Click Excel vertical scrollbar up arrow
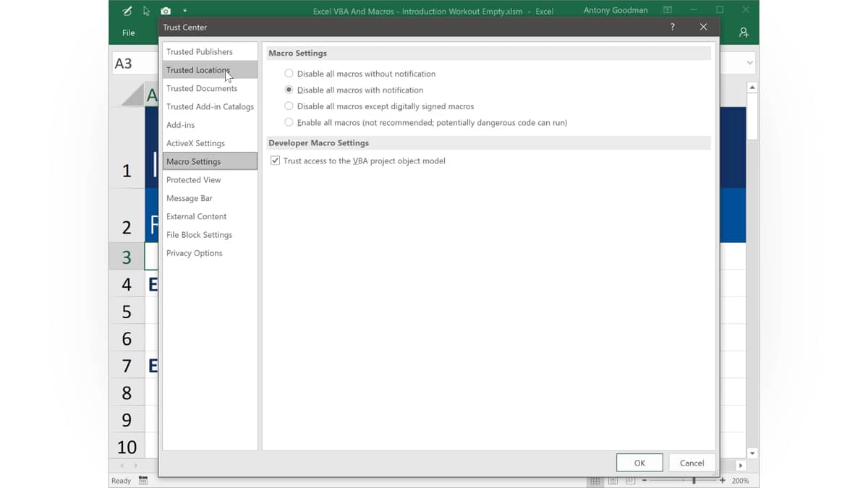This screenshot has height=488, width=868. click(x=752, y=87)
